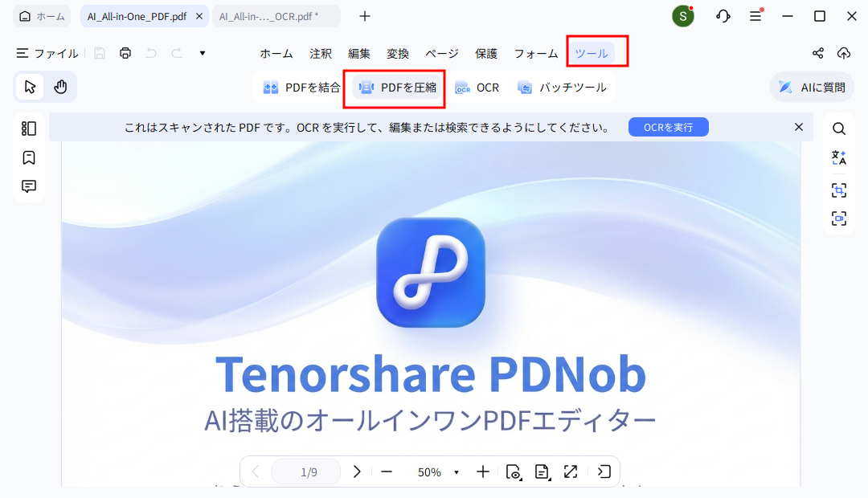
Task: Redo the last action
Action: [177, 53]
